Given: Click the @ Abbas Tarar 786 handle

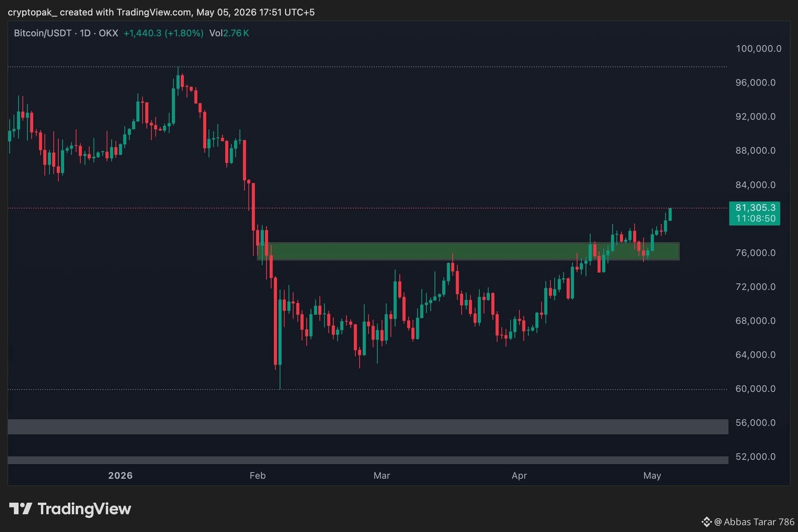Looking at the screenshot, I should pyautogui.click(x=754, y=522).
